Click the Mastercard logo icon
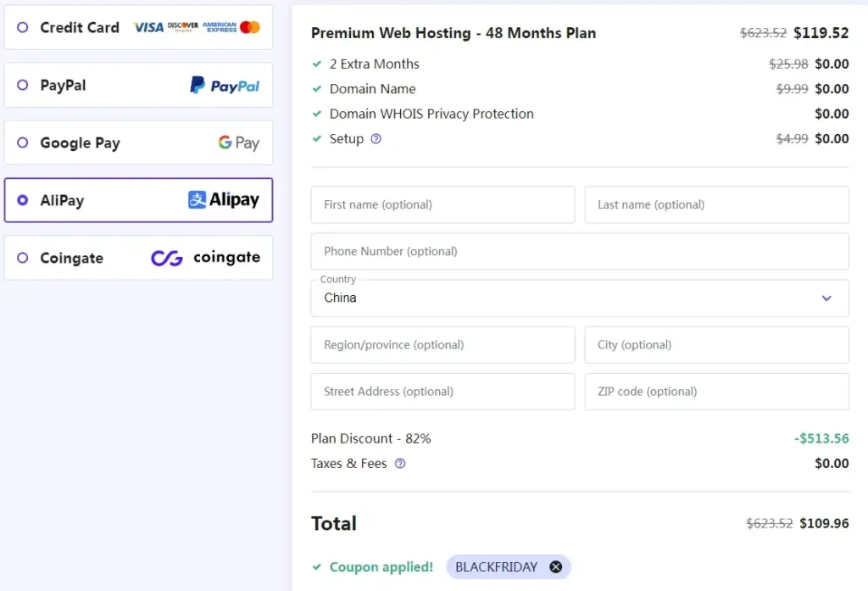868x591 pixels. click(x=250, y=27)
